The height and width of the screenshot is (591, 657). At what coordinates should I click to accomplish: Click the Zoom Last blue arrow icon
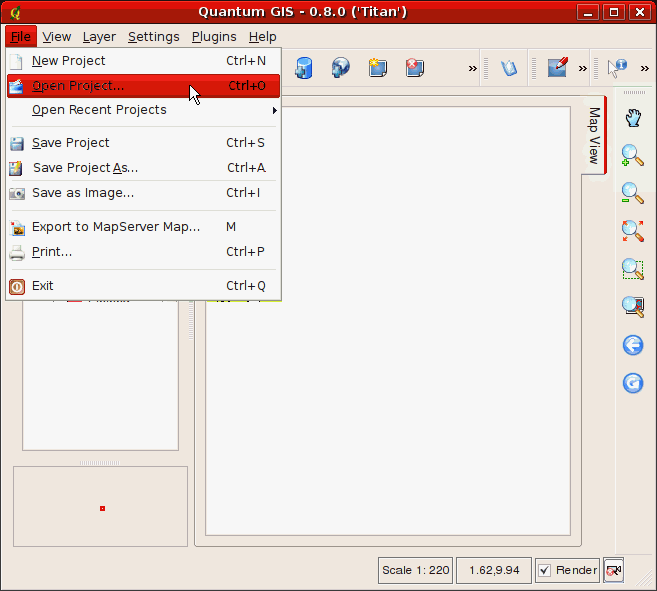click(x=633, y=345)
